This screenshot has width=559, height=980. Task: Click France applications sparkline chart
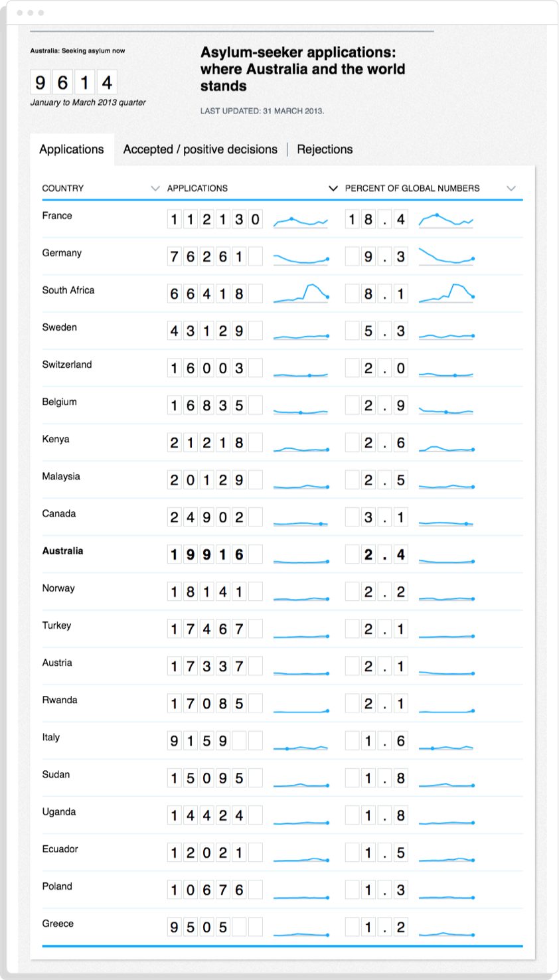(301, 220)
